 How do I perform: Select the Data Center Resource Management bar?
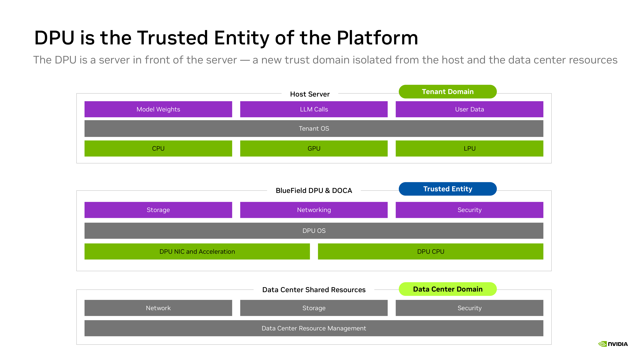click(x=314, y=328)
